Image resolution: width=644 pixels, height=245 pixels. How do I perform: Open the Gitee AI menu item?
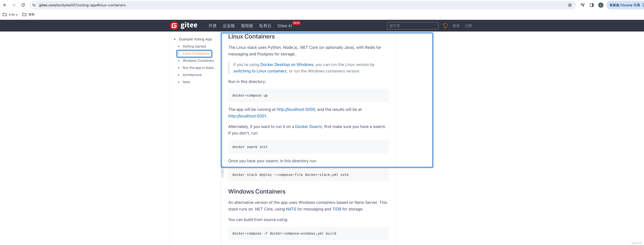point(284,26)
